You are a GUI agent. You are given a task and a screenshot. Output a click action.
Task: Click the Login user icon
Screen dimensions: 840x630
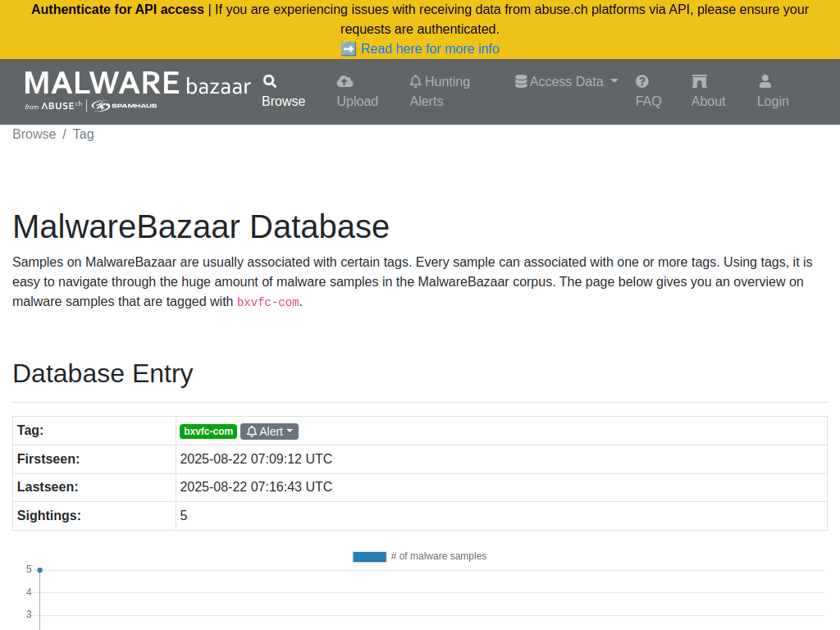pos(765,81)
